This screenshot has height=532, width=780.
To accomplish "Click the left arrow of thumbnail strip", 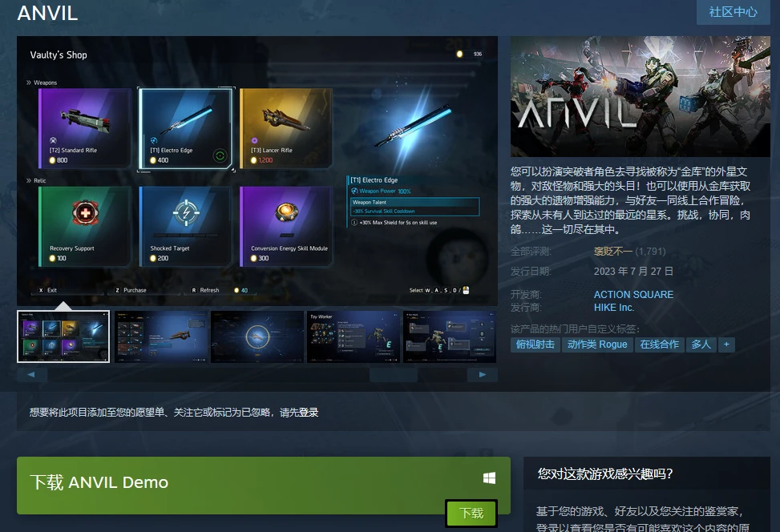I will pos(32,374).
